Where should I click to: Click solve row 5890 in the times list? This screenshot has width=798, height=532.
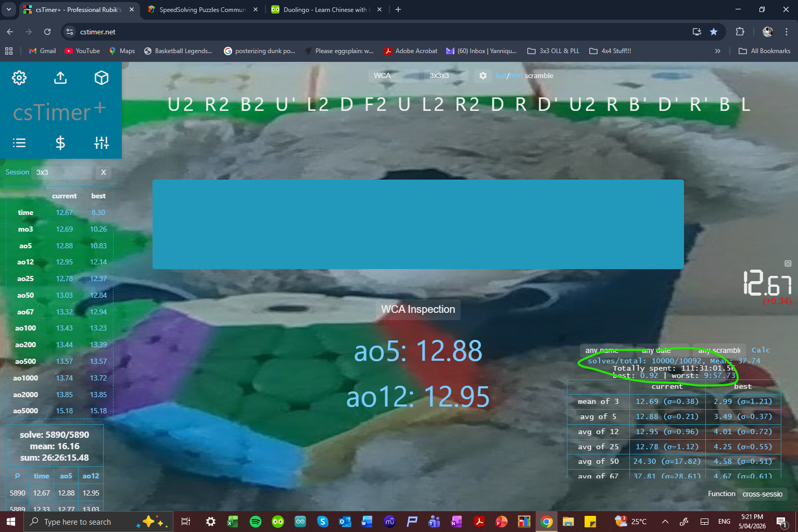click(x=55, y=493)
